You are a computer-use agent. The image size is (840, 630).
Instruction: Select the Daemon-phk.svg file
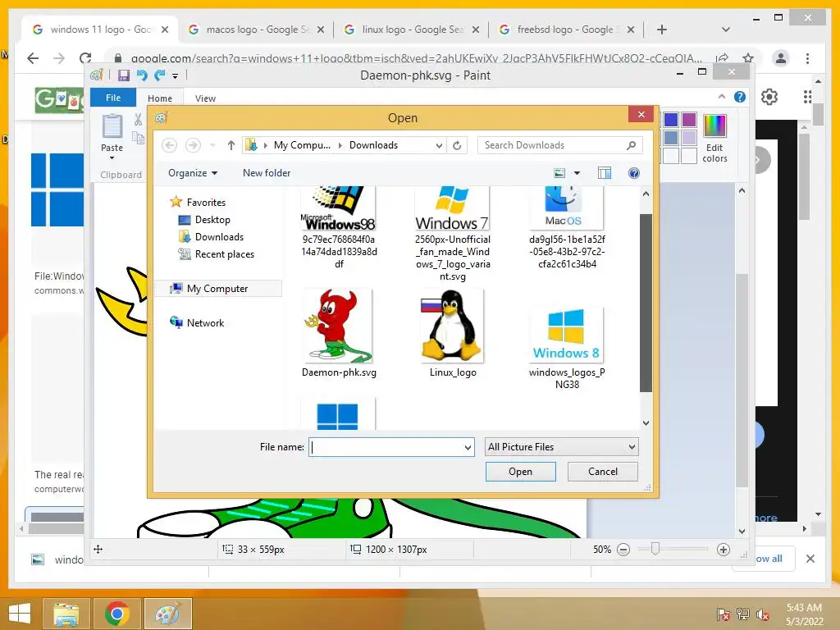339,334
